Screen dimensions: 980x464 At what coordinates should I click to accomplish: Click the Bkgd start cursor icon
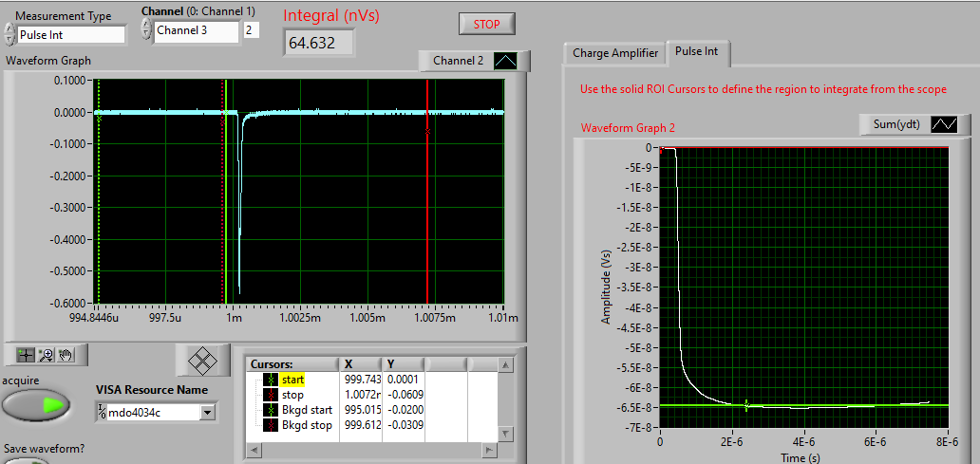click(x=271, y=409)
